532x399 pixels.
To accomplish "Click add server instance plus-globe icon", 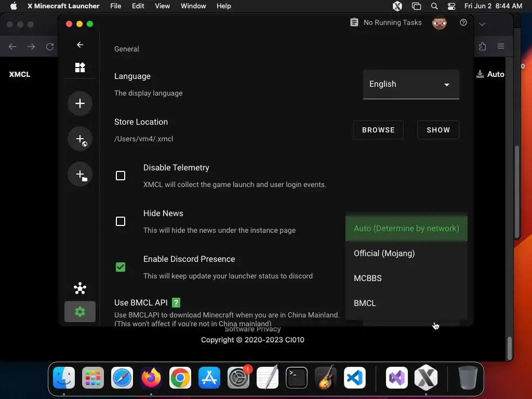I will coord(79,139).
